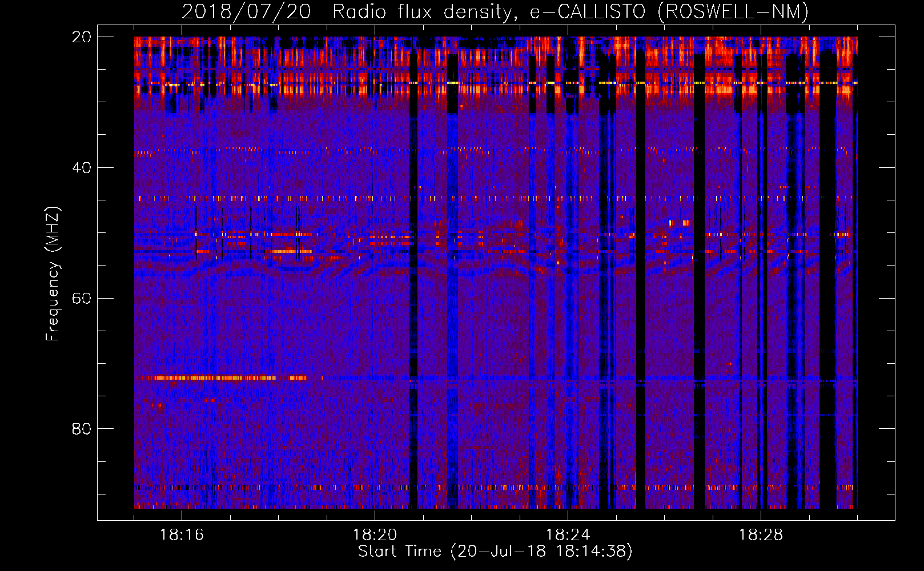The image size is (924, 571).
Task: Click the '18:28' time tick label
Action: point(761,535)
